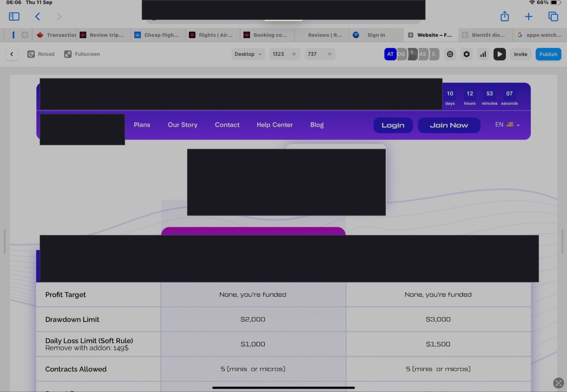The image size is (567, 392).
Task: Click the Join Now button
Action: pos(449,125)
